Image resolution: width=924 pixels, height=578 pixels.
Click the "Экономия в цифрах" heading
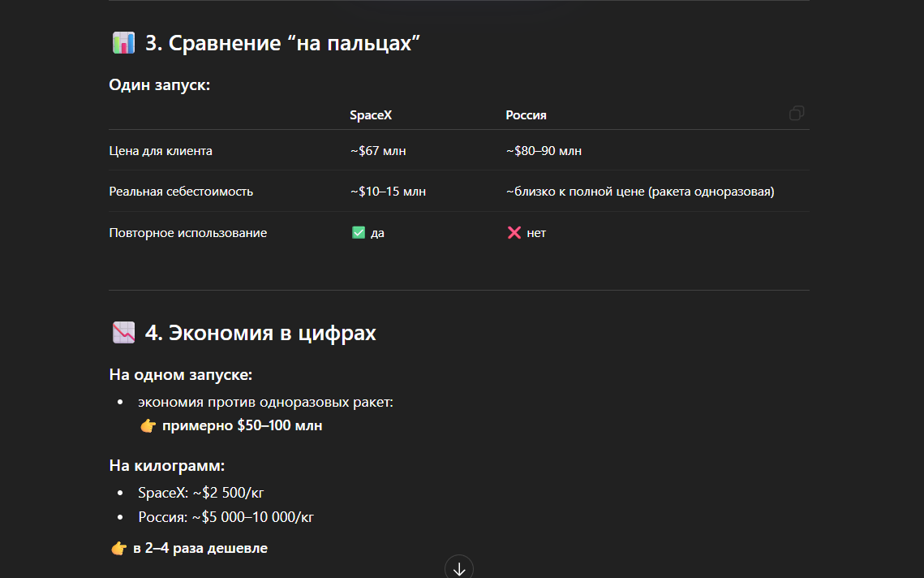click(x=260, y=333)
